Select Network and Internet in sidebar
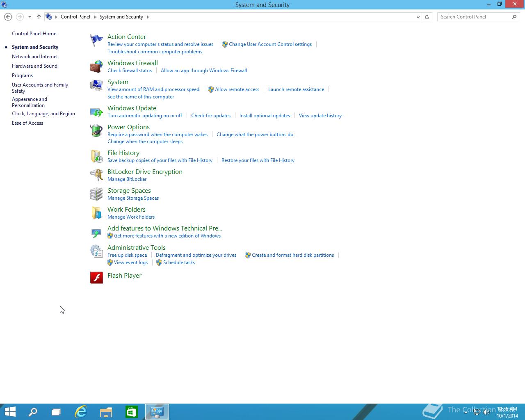525x420 pixels. [35, 57]
